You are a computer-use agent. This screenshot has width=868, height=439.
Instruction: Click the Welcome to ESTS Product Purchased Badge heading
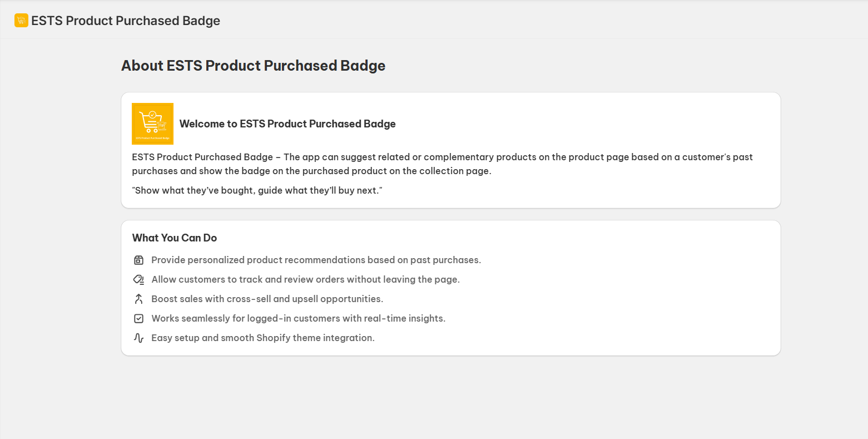[287, 124]
